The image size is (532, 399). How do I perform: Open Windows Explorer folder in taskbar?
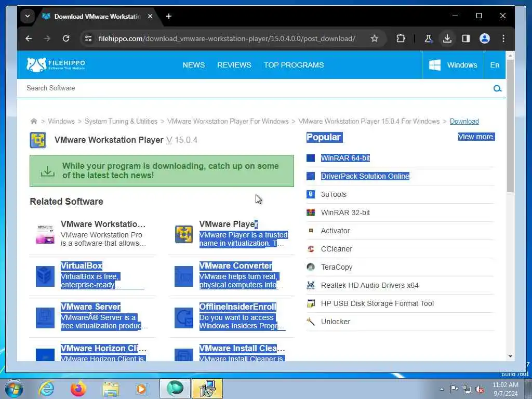click(x=111, y=389)
